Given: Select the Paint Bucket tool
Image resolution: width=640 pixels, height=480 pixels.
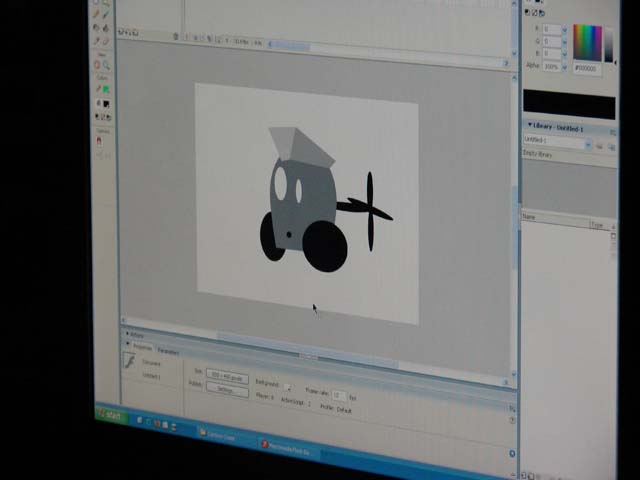Looking at the screenshot, I should click(x=106, y=29).
